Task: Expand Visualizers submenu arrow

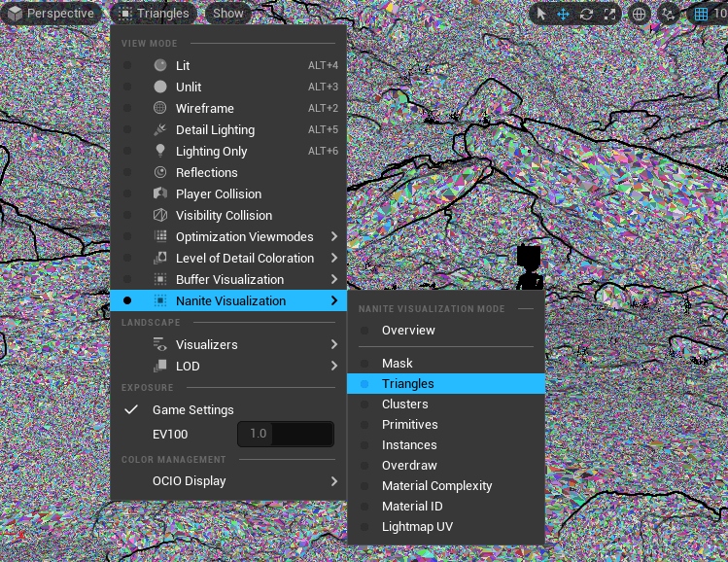Action: pos(333,344)
